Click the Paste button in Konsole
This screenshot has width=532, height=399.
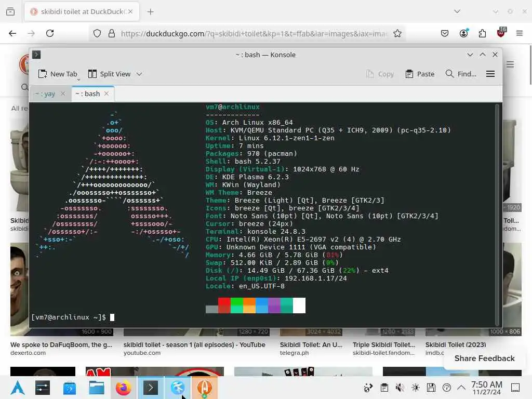[420, 74]
